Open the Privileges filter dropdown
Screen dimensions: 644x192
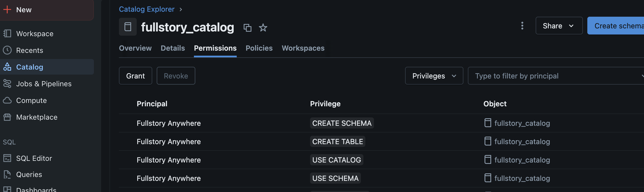point(434,76)
